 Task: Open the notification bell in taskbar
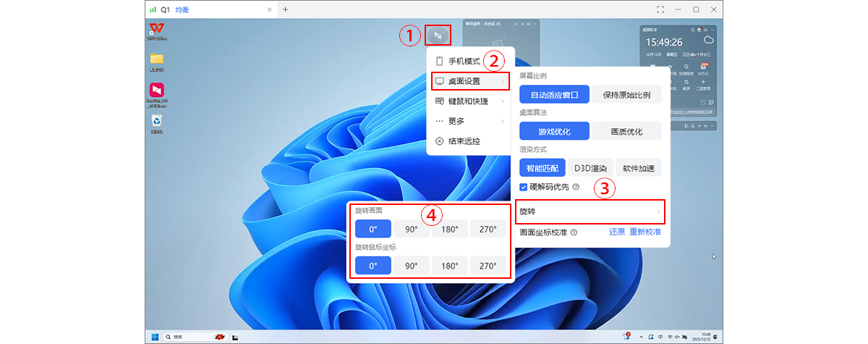[x=715, y=337]
